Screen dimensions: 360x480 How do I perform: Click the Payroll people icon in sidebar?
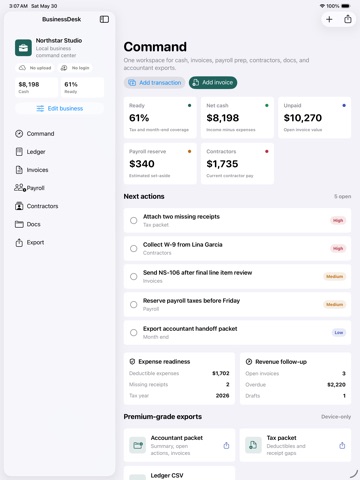(20, 188)
